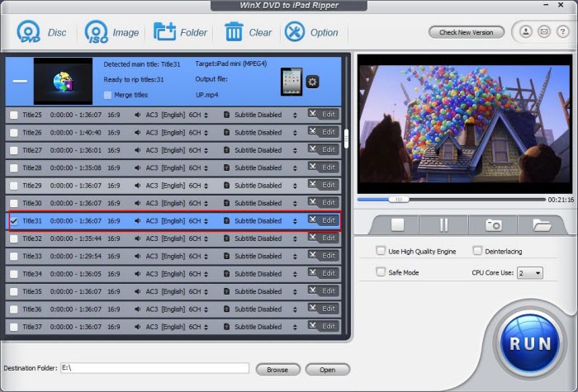Click the Destination Folder input field
The width and height of the screenshot is (578, 392).
click(x=155, y=368)
